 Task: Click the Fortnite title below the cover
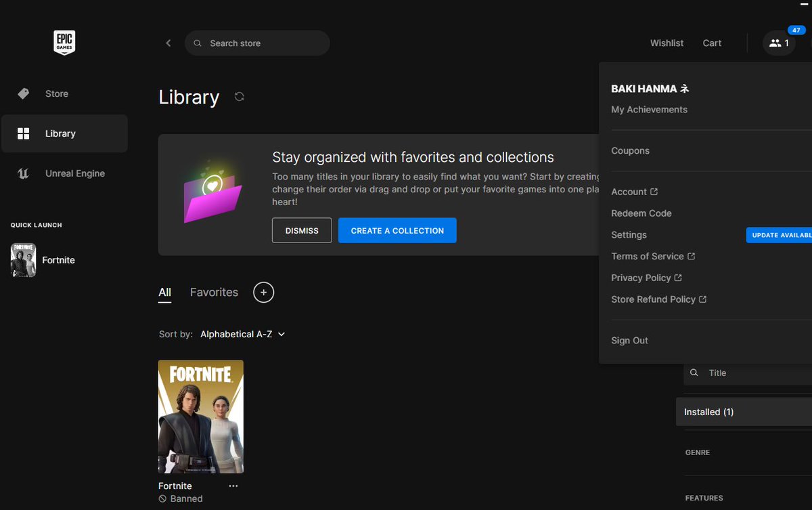pos(175,486)
